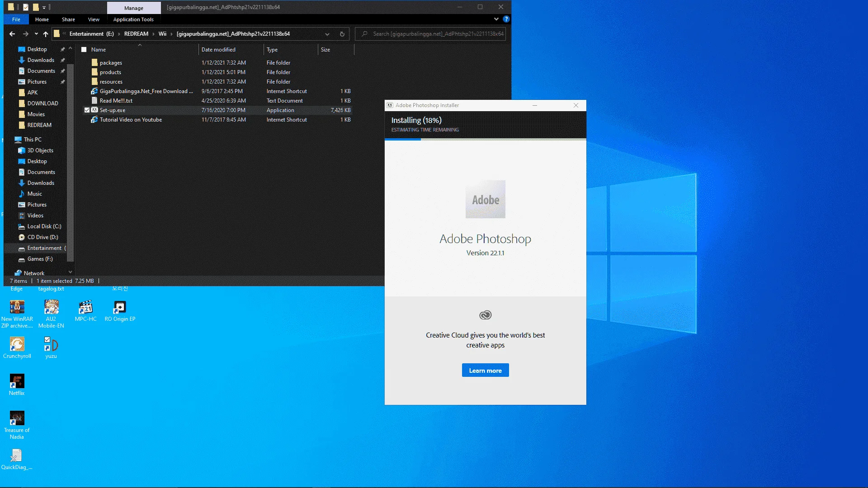868x488 pixels.
Task: Navigate to REDREAM in the breadcrumb path
Action: tap(136, 34)
